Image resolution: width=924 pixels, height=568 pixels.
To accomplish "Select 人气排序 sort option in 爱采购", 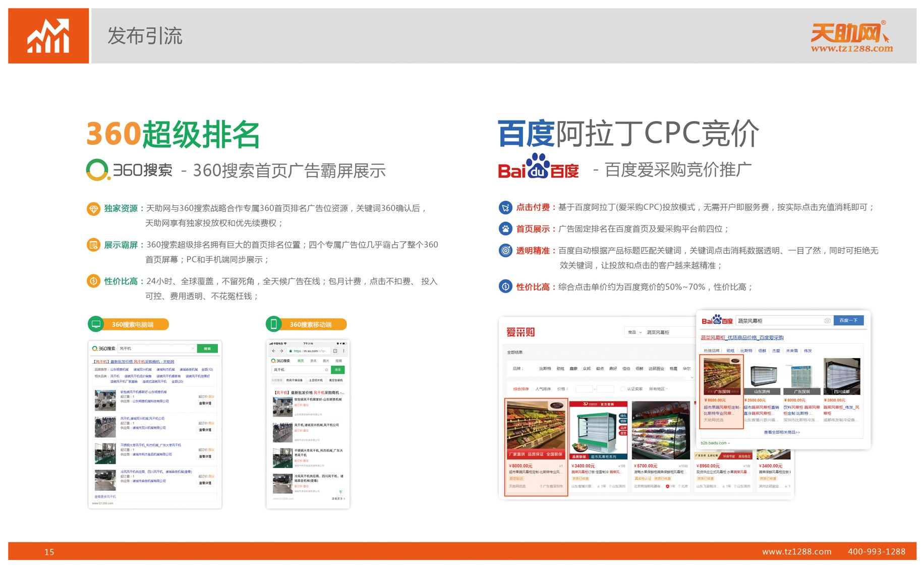I will 543,389.
